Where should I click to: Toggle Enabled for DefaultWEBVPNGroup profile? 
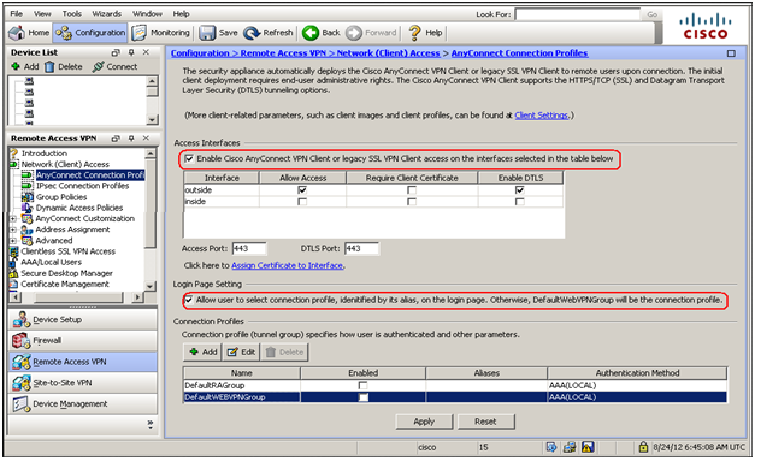pos(363,397)
